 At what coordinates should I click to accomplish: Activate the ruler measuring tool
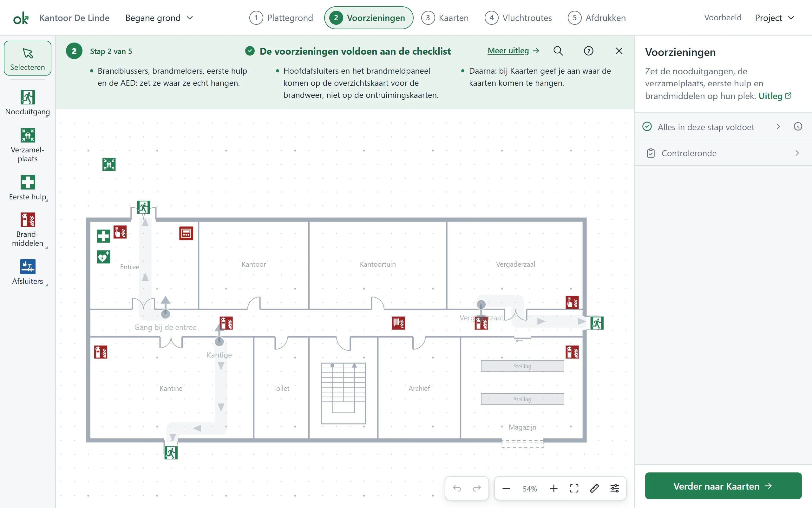(x=594, y=488)
